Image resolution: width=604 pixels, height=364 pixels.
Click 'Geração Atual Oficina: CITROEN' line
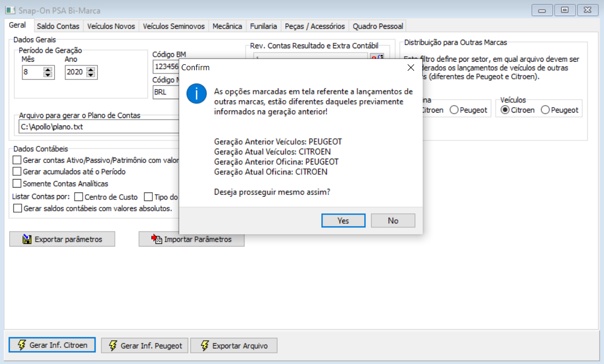[x=271, y=172]
